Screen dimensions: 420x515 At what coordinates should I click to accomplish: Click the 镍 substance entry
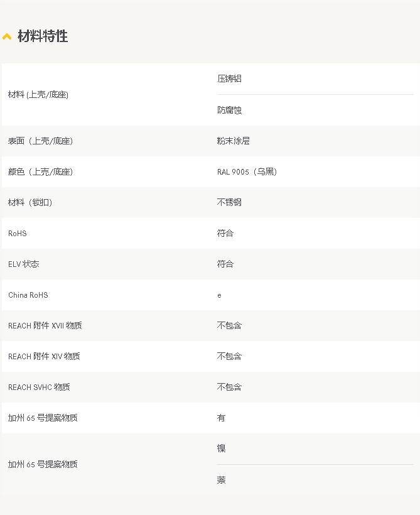tap(221, 448)
